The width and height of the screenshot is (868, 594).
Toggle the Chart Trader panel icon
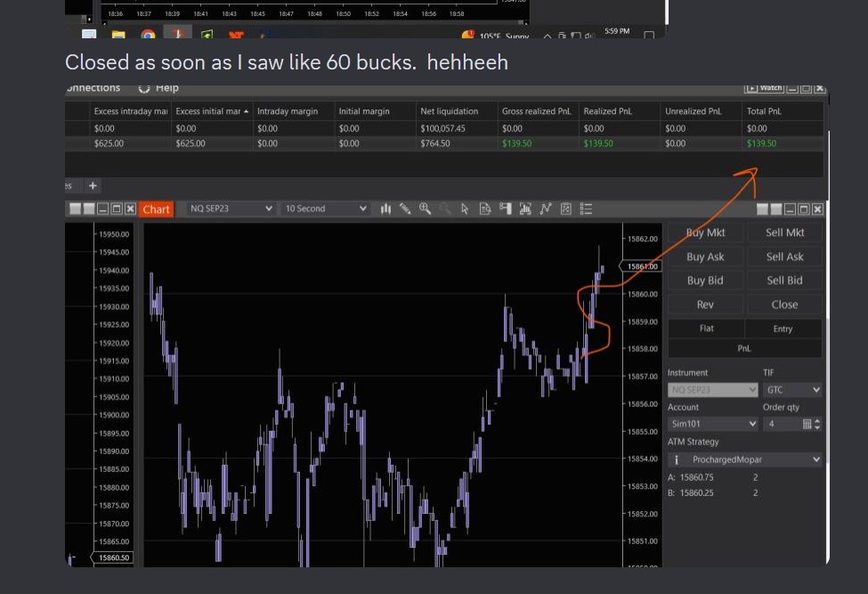point(505,208)
